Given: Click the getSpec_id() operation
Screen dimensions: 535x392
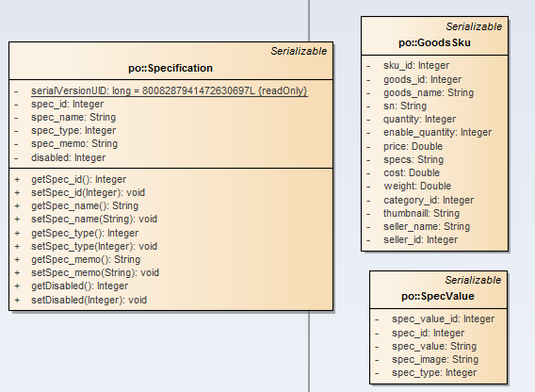Looking at the screenshot, I should coord(78,179).
